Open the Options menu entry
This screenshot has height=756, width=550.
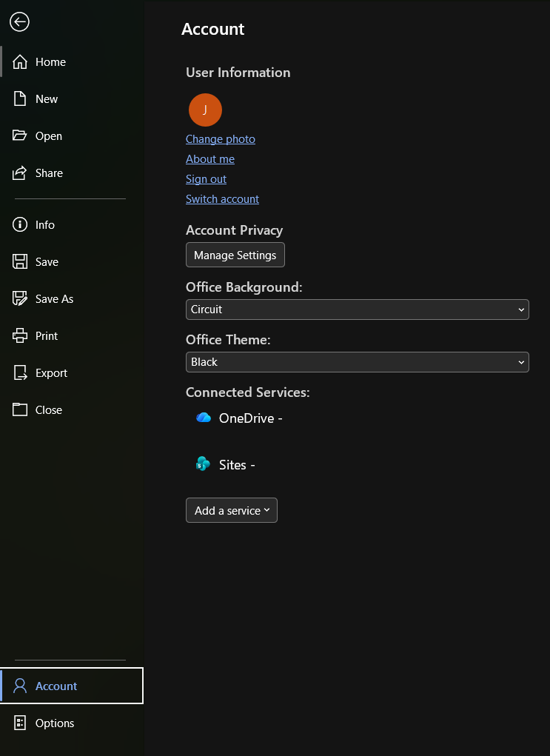[72, 723]
